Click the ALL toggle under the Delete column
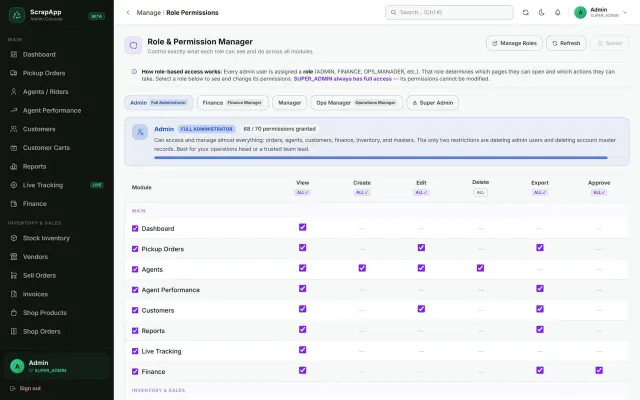 480,193
